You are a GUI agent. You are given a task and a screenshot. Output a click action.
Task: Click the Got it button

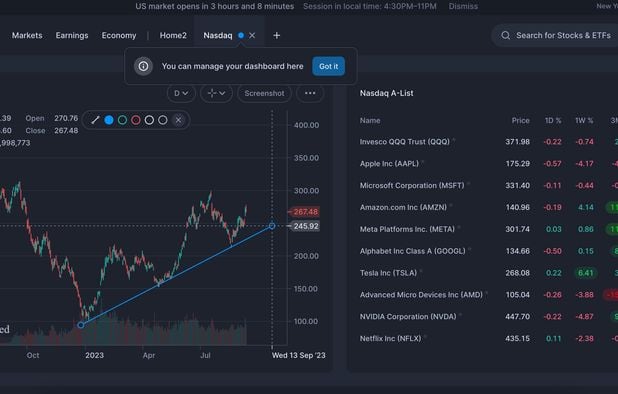coord(329,66)
